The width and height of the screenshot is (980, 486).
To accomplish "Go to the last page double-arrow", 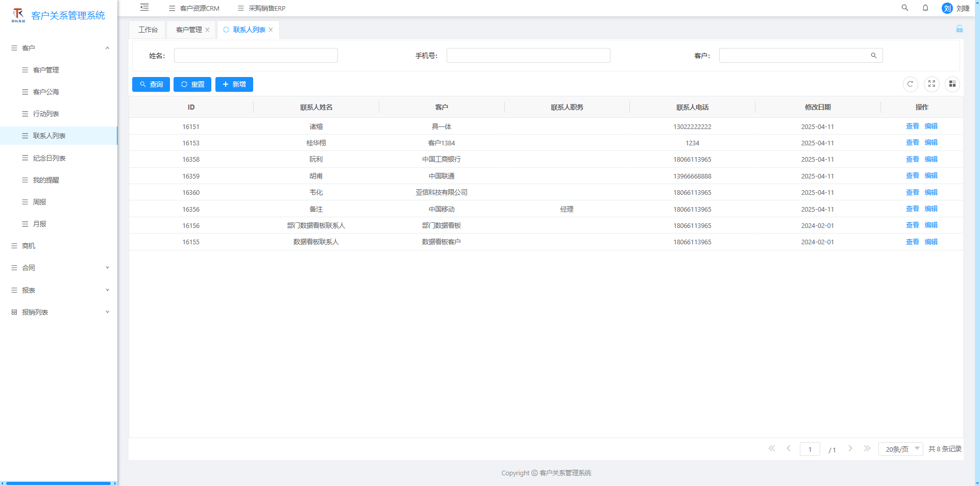I will 867,448.
